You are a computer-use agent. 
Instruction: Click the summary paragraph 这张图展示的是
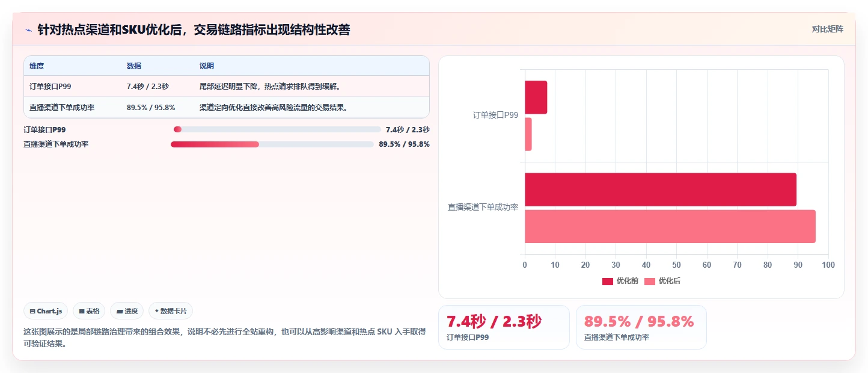click(225, 338)
